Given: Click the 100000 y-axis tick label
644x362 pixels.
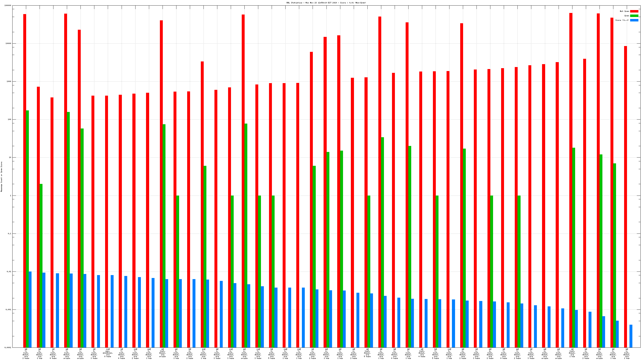Looking at the screenshot, I should [8, 6].
